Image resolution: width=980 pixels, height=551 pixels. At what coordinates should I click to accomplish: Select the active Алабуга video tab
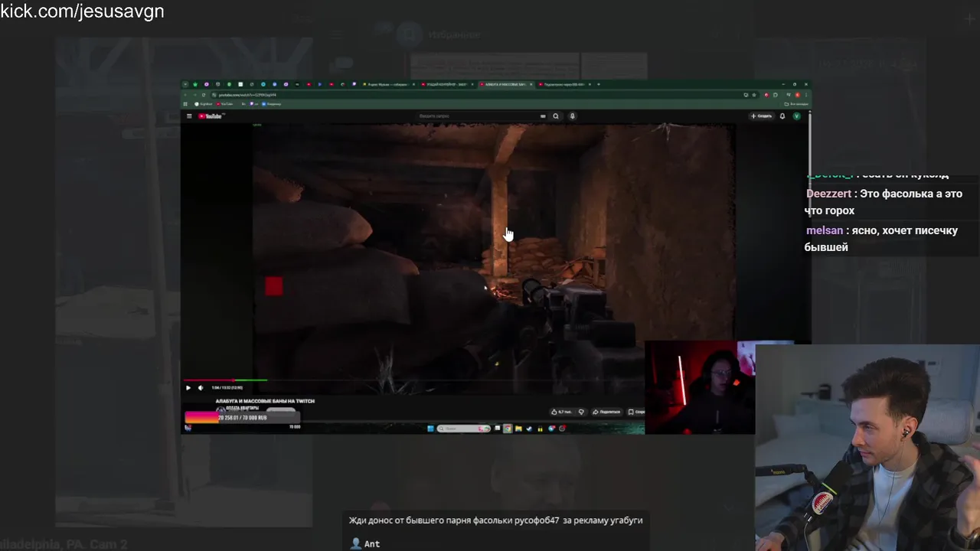pyautogui.click(x=507, y=84)
